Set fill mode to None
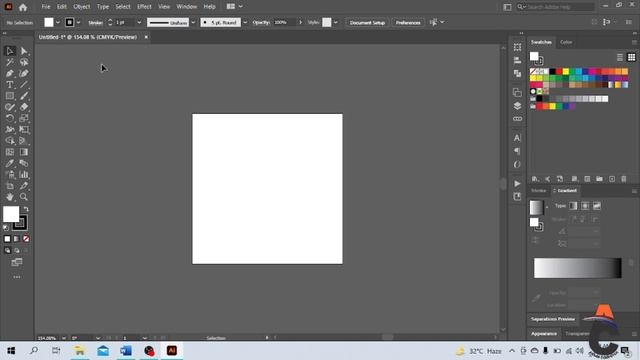Image resolution: width=640 pixels, height=360 pixels. 26,239
